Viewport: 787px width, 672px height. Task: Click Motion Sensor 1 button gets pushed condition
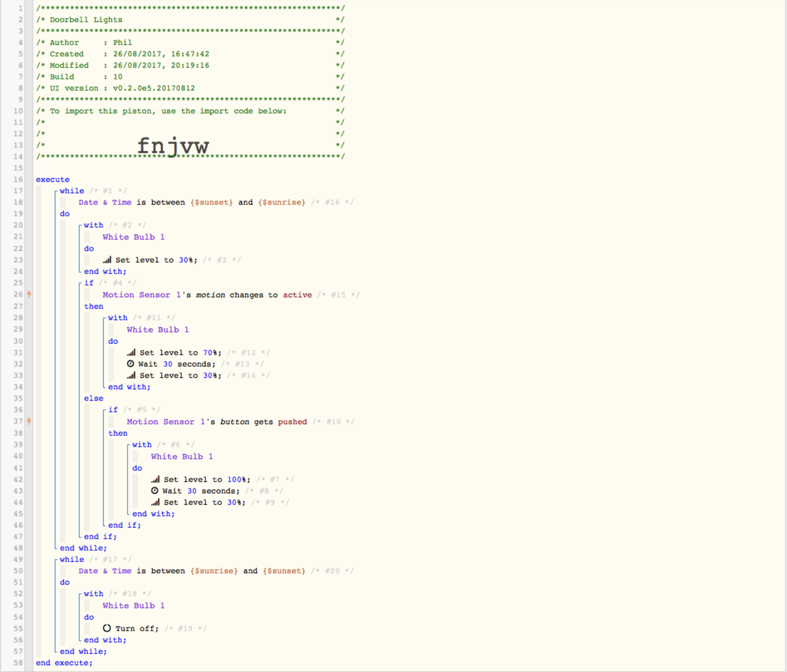(217, 422)
